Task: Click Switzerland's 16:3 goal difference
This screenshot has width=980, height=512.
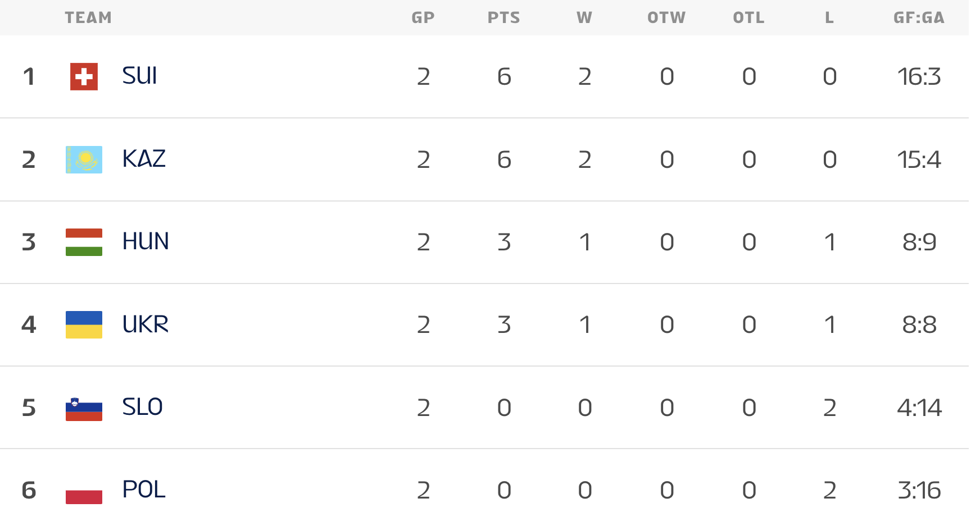Action: pyautogui.click(x=919, y=76)
